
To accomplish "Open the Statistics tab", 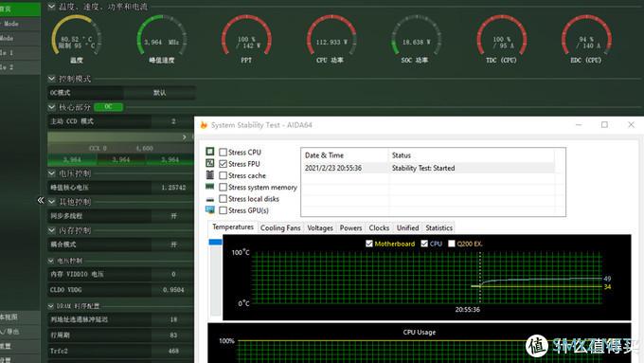I will pyautogui.click(x=438, y=227).
